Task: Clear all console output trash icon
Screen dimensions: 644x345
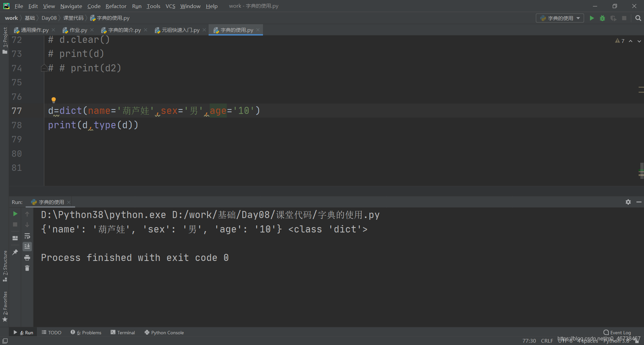Action: (x=27, y=268)
